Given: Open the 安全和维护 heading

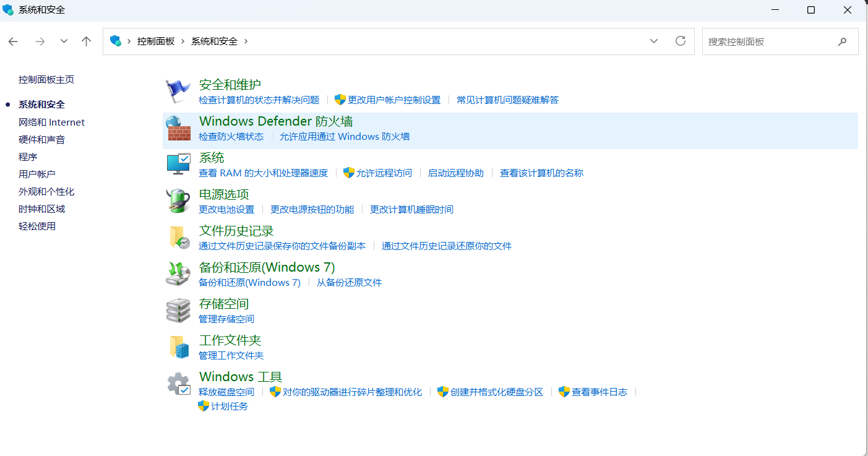Looking at the screenshot, I should point(230,85).
